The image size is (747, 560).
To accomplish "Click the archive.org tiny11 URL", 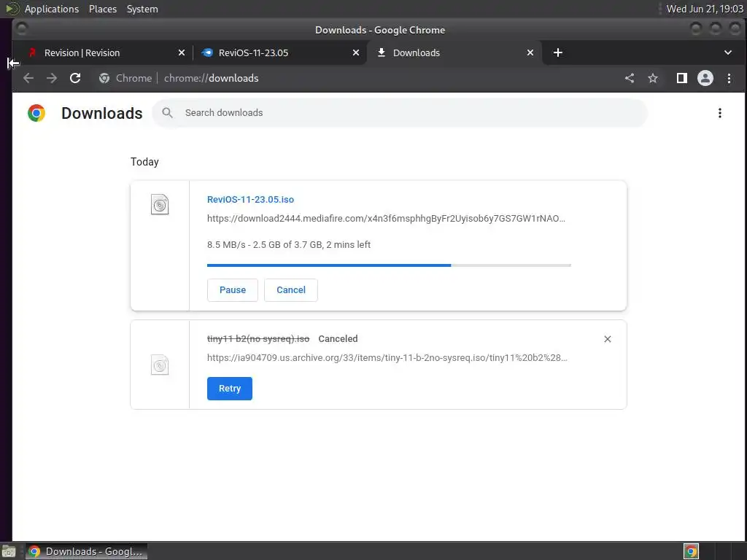I will coord(387,357).
